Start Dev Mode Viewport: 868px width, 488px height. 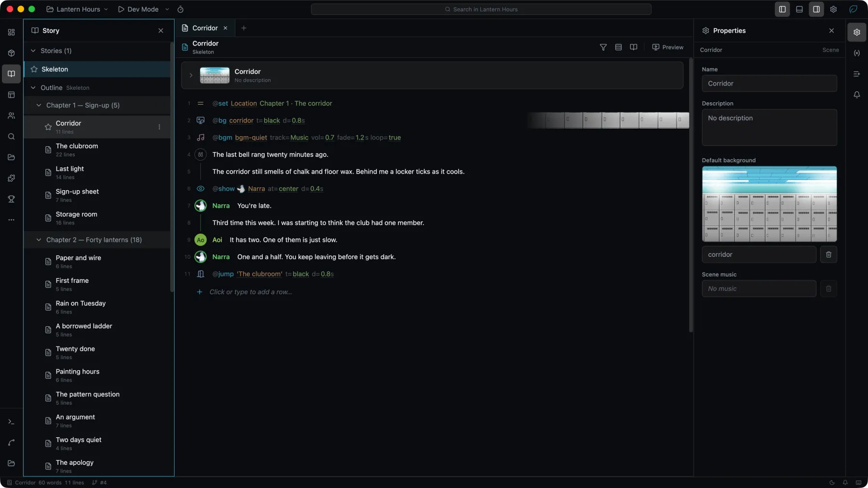tap(138, 9)
